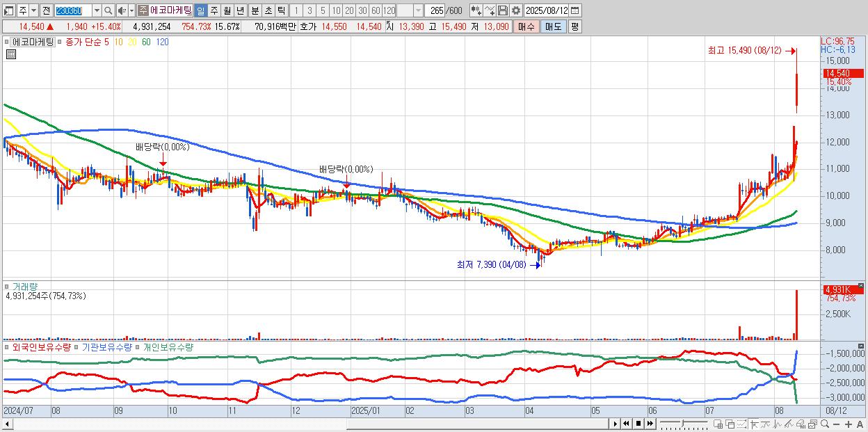Select the 120 interval button

[x=389, y=10]
